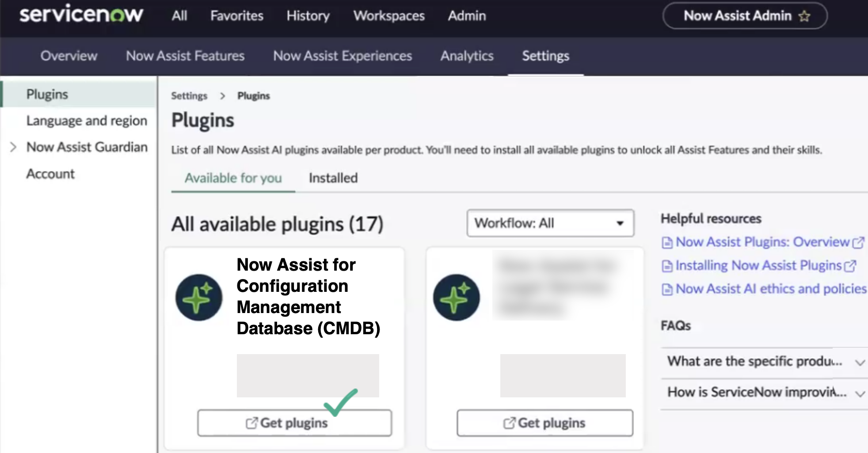Screen dimensions: 868x453
Task: Open the Favorites menu
Action: point(237,16)
